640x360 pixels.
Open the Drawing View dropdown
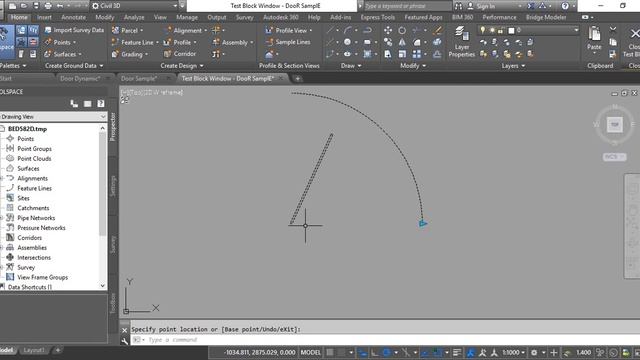point(53,117)
